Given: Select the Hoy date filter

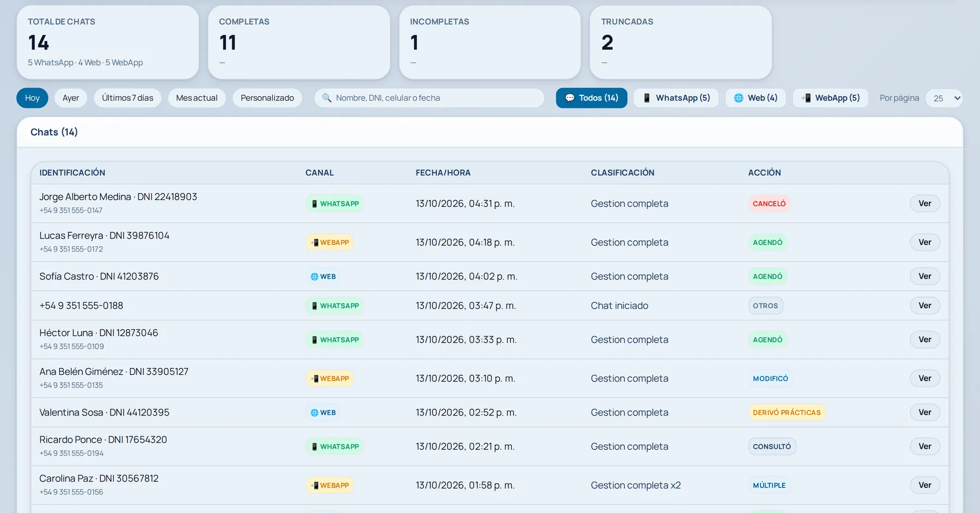Looking at the screenshot, I should (x=32, y=98).
